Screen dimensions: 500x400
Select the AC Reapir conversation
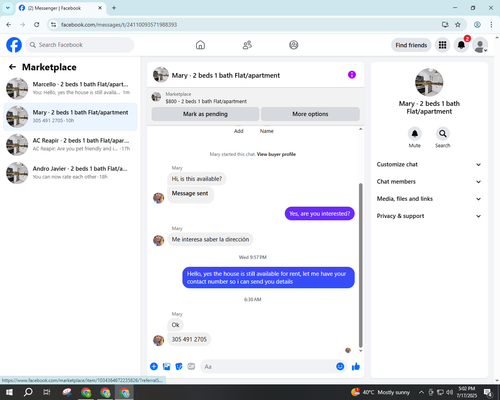pyautogui.click(x=70, y=145)
